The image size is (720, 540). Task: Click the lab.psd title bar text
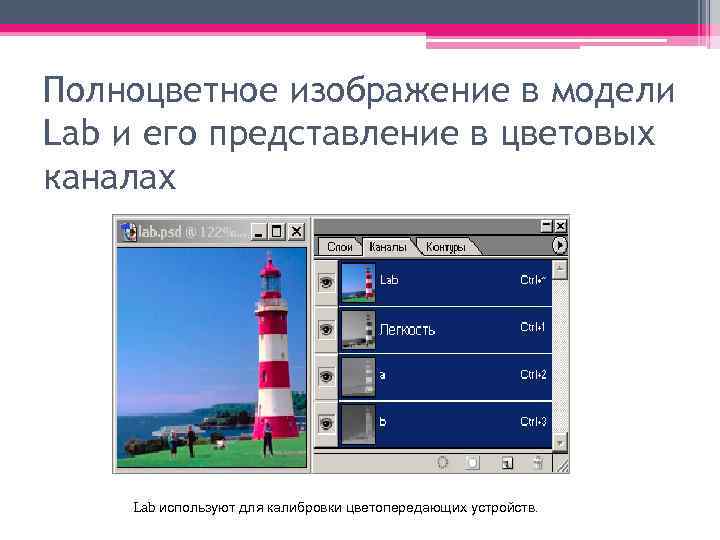tap(191, 232)
